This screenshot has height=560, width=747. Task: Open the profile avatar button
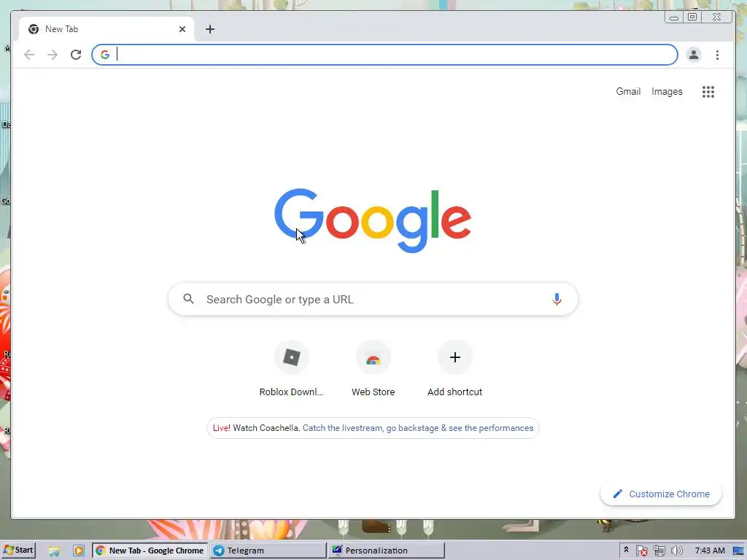click(694, 55)
